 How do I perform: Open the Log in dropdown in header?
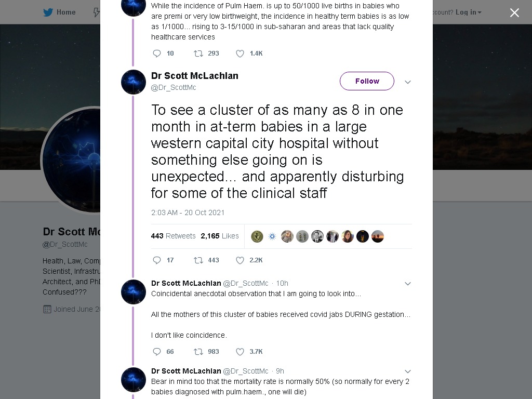point(469,12)
